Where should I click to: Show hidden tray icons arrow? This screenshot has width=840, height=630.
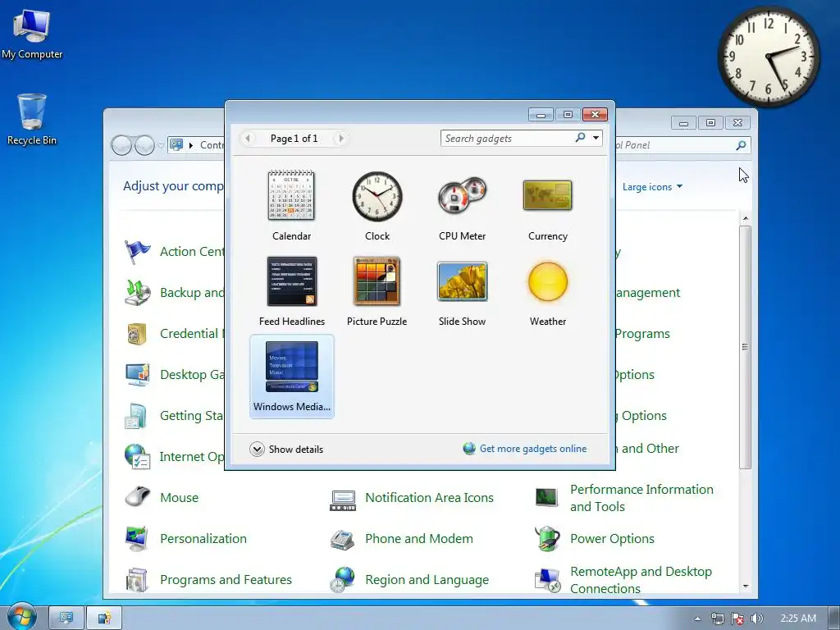pyautogui.click(x=697, y=619)
